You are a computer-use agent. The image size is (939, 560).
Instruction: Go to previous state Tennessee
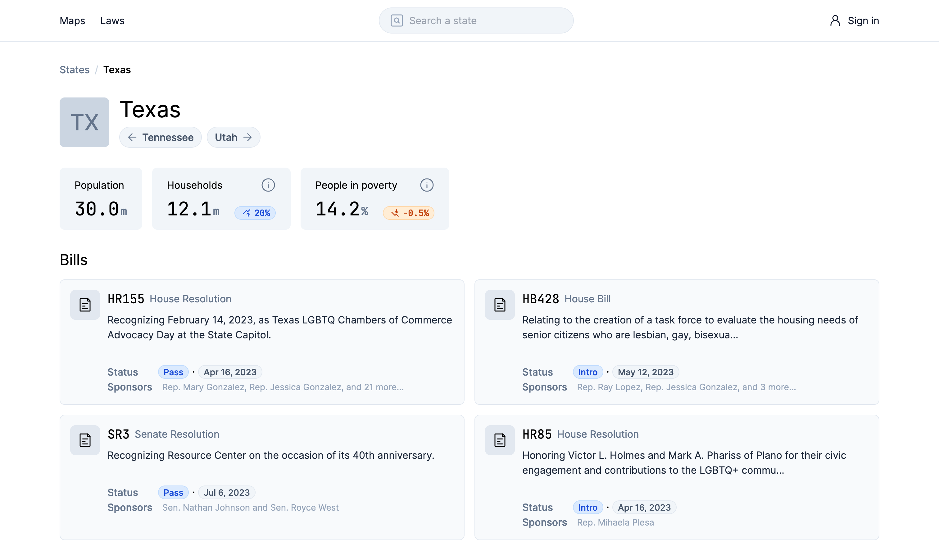[x=161, y=137]
